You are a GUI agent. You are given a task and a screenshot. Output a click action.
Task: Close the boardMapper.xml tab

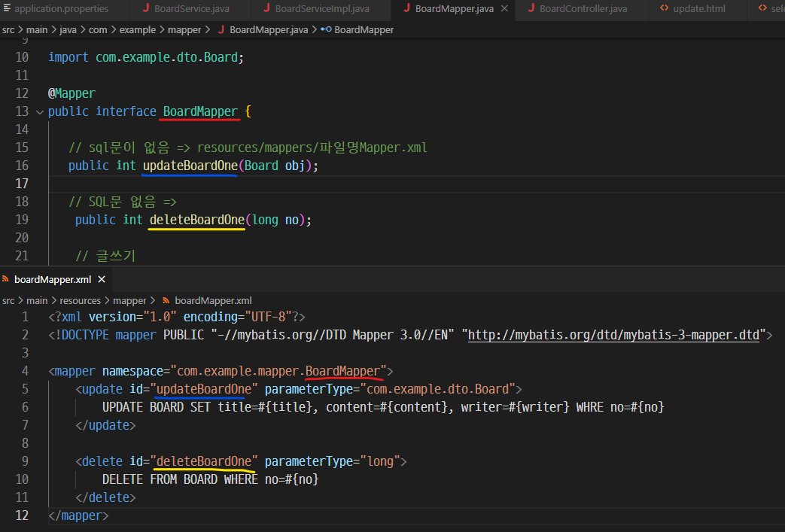tap(102, 279)
